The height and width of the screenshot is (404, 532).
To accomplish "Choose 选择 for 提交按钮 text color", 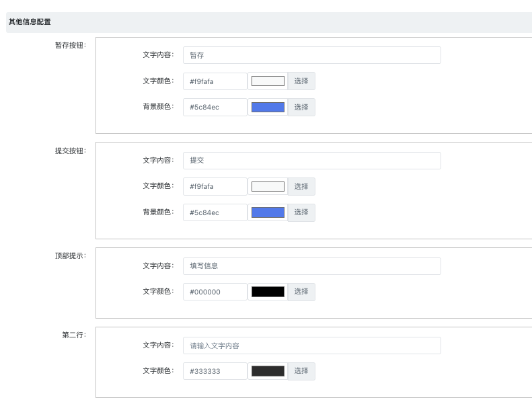I will (x=301, y=186).
